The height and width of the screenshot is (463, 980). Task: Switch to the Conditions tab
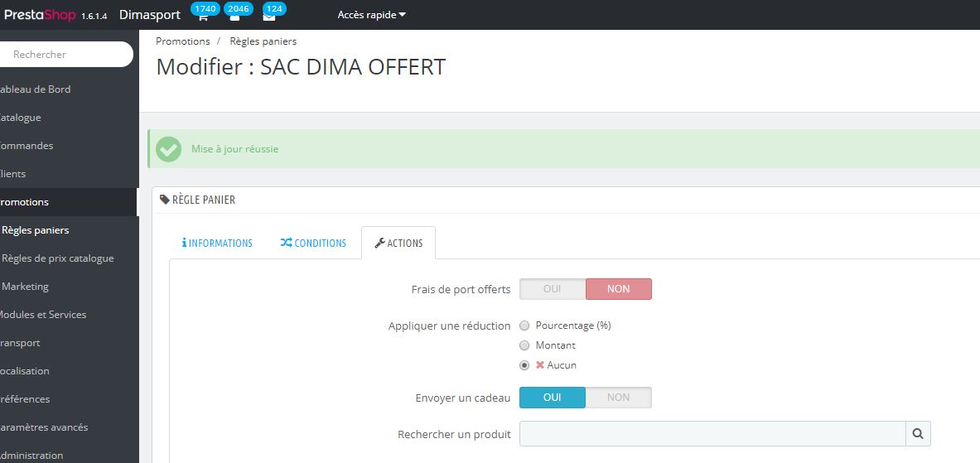click(x=313, y=243)
